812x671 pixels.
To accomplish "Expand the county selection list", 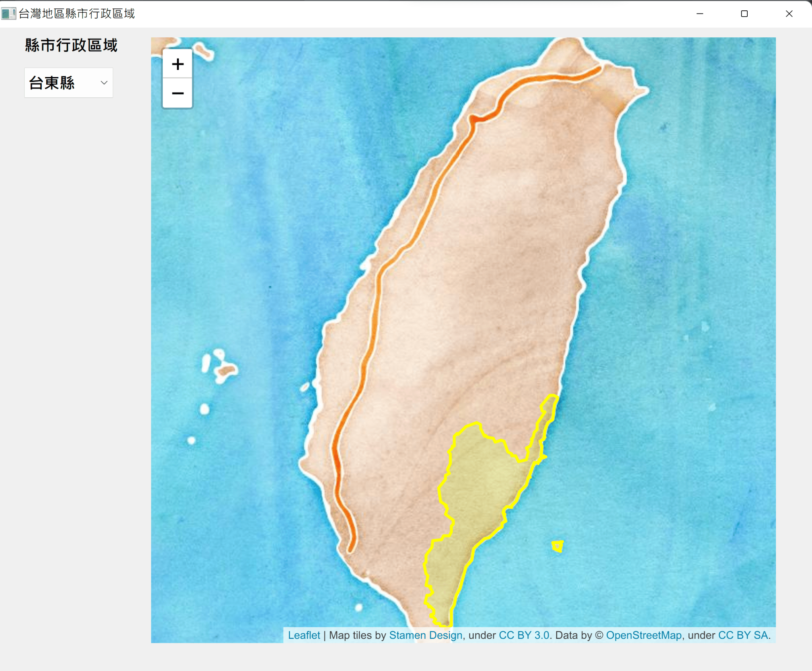I will (x=68, y=83).
